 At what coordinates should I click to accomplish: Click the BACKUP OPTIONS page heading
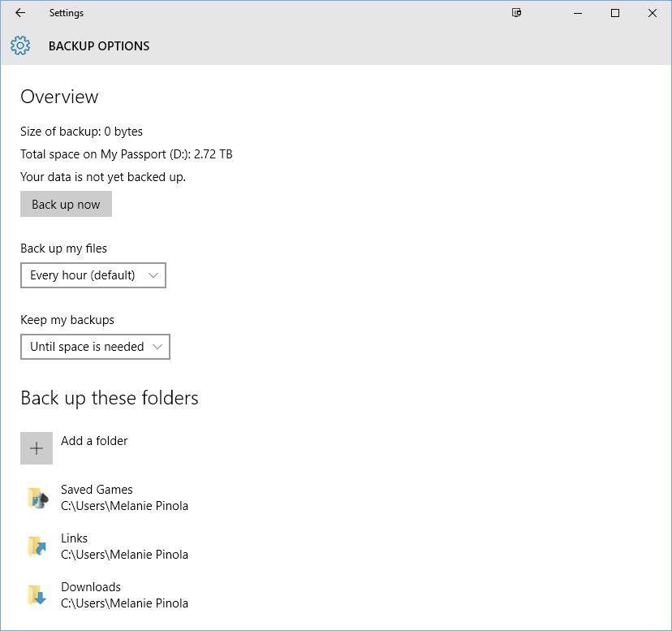pyautogui.click(x=99, y=46)
